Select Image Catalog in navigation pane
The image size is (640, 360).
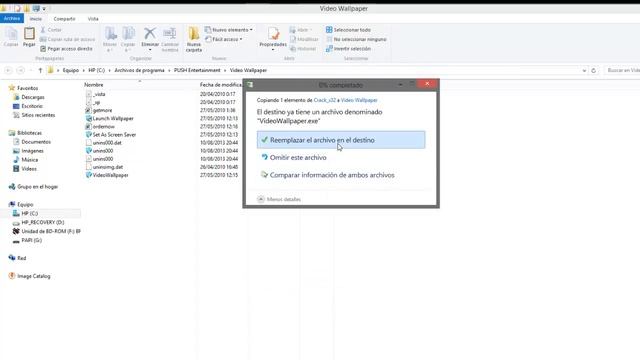point(33,276)
